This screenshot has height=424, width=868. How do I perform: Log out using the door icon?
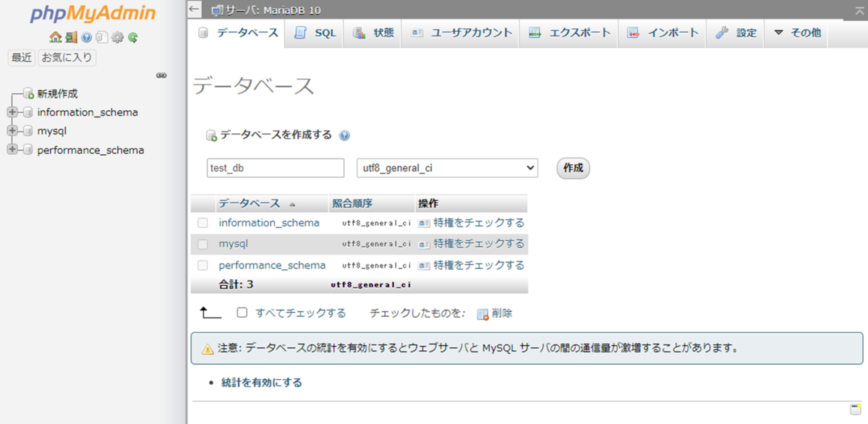[70, 38]
